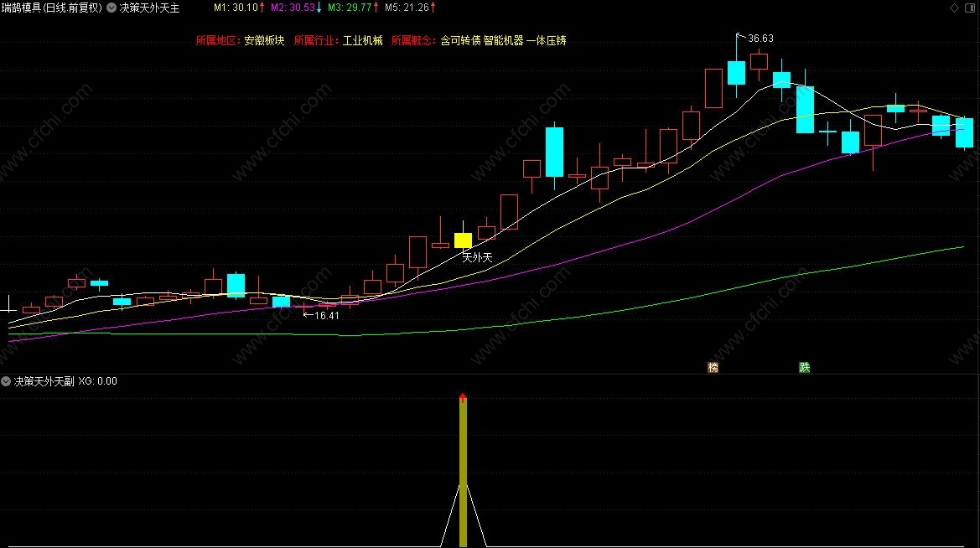Select the stock title 瑞鹄模具(日线.前复权)
The image size is (980, 548).
(51, 8)
